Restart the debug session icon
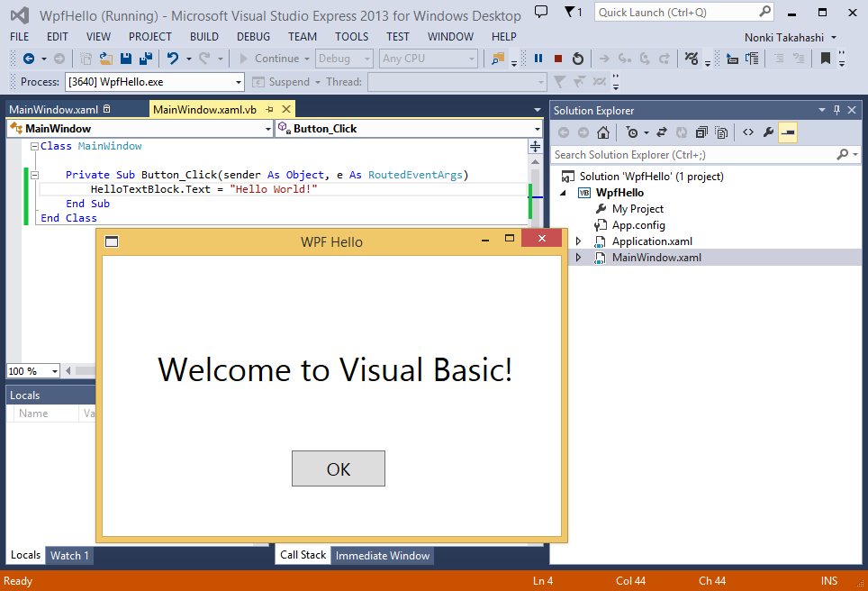The image size is (868, 591). [578, 59]
